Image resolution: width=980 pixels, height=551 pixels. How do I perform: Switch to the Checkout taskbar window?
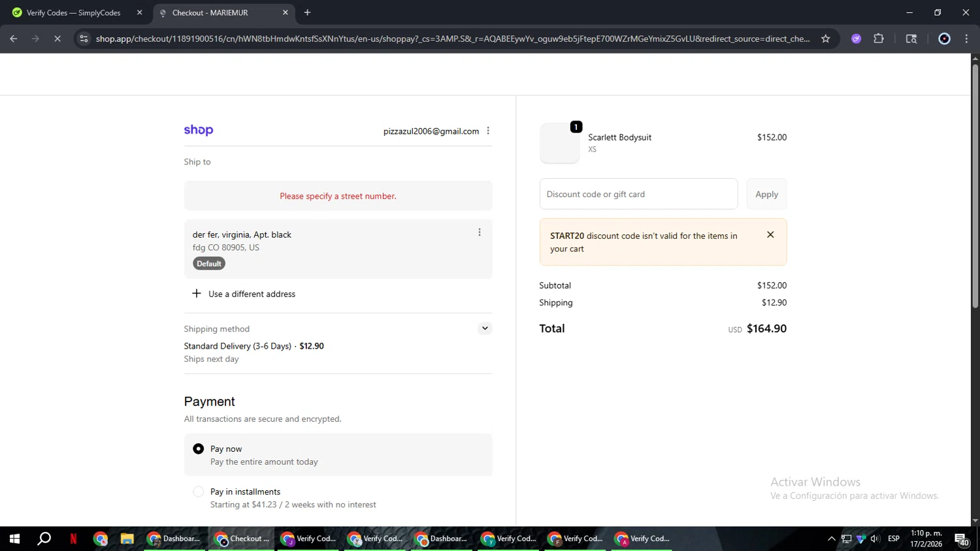(242, 539)
